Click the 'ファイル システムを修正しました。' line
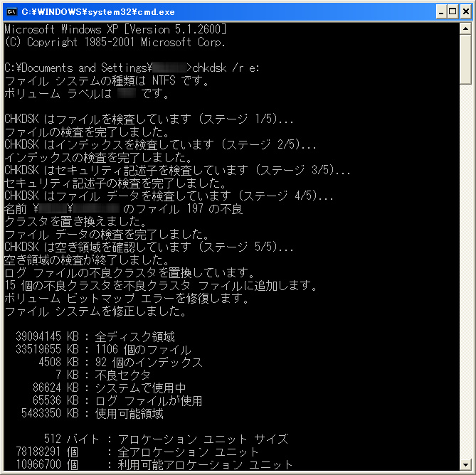This screenshot has height=475, width=476. point(95,311)
